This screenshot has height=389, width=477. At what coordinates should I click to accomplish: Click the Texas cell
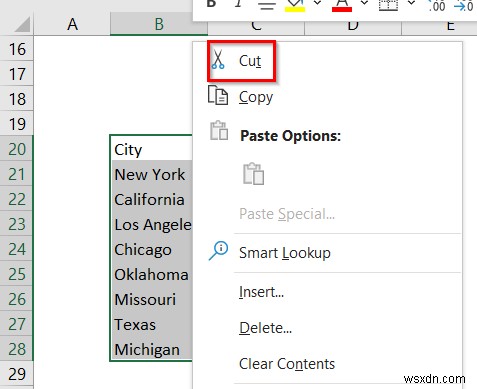[152, 324]
